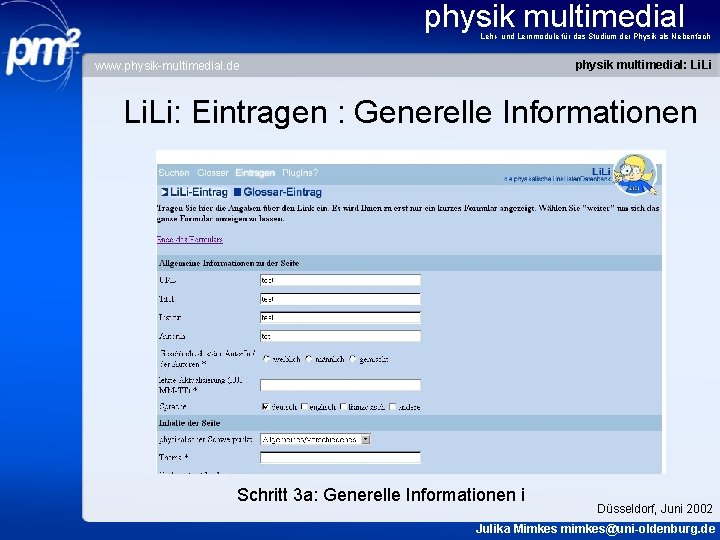
Task: Open the Plugins? menu item
Action: coord(300,173)
